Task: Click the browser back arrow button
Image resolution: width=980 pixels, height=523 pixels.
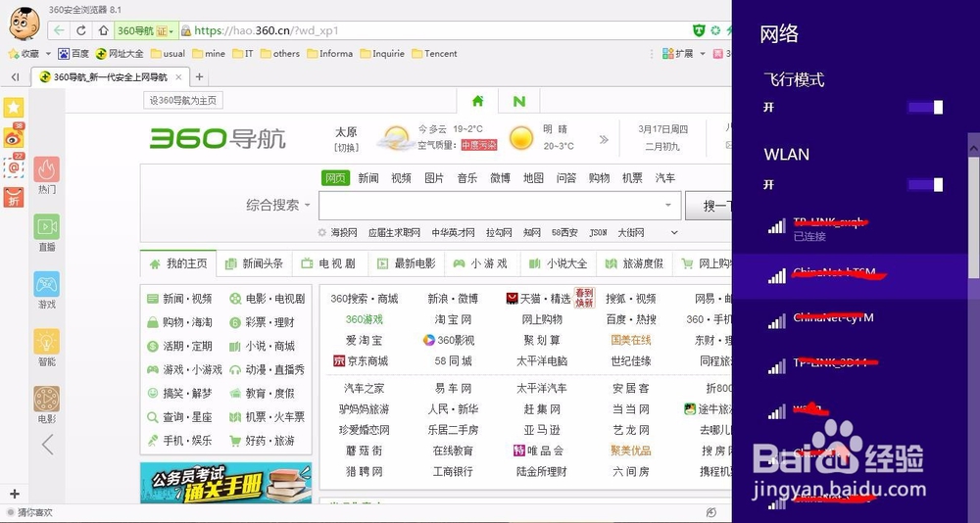Action: tap(59, 30)
